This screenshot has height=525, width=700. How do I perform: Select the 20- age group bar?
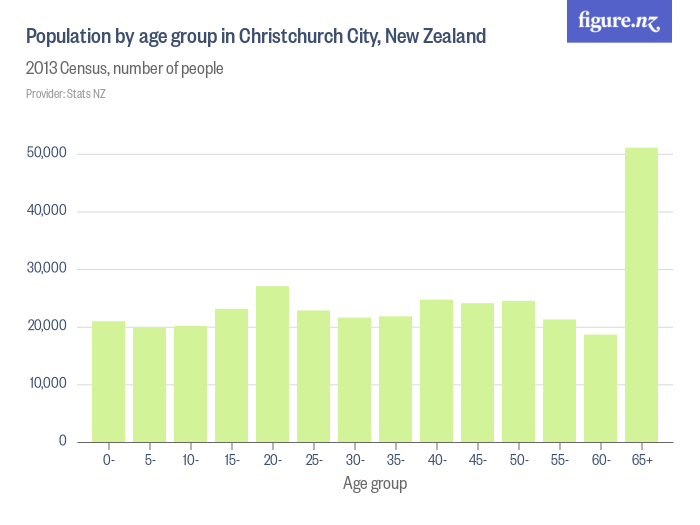pyautogui.click(x=272, y=364)
